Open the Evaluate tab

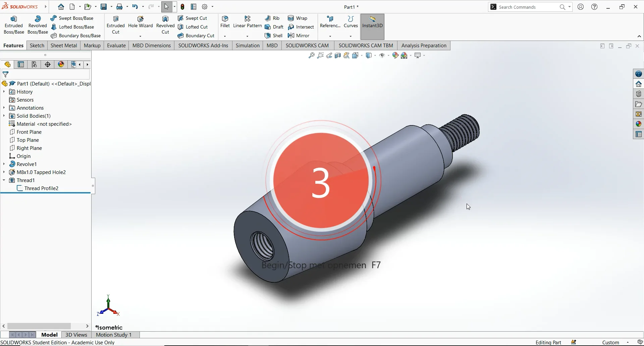116,46
